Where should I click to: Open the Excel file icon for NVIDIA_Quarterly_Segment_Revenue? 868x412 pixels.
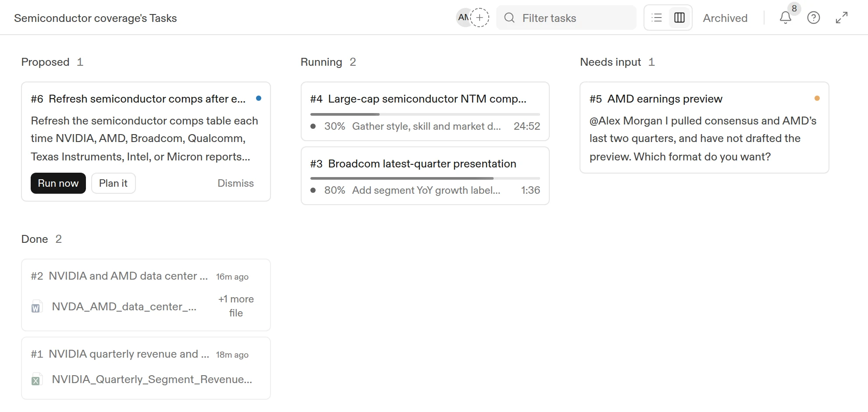[36, 380]
